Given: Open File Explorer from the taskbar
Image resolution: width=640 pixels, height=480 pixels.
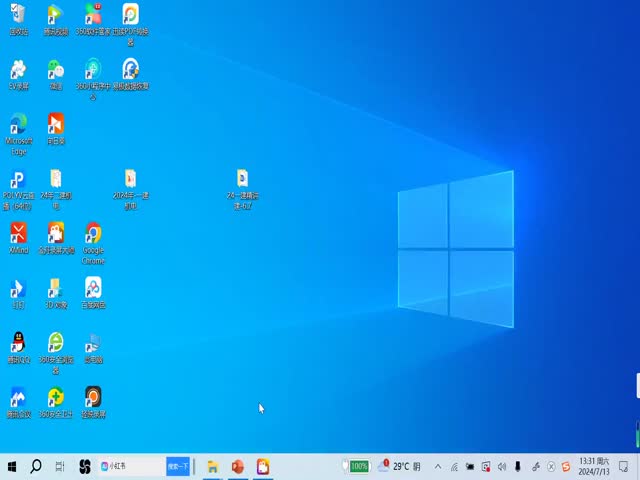Looking at the screenshot, I should tap(213, 467).
